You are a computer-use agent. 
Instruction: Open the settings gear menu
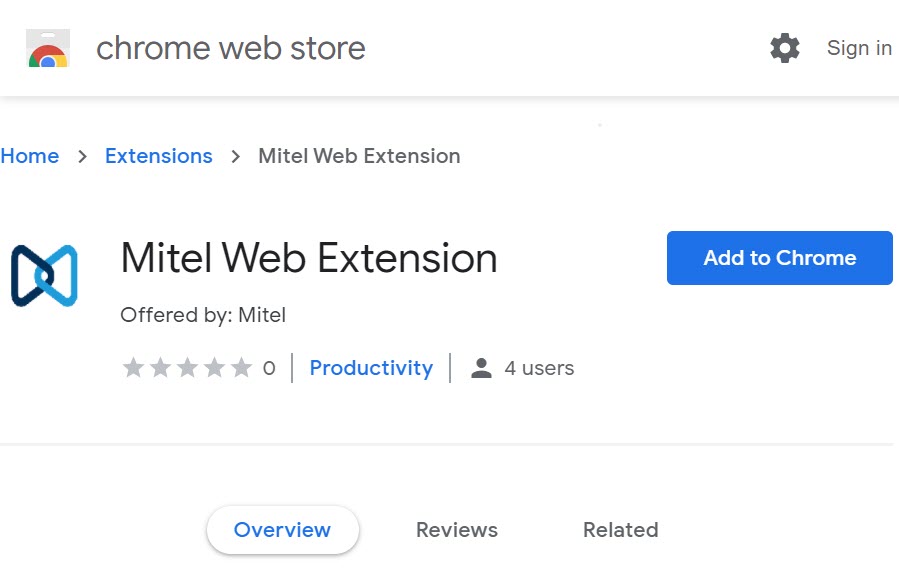point(785,47)
